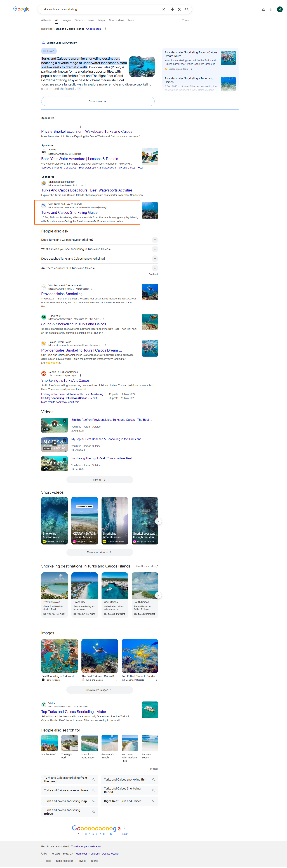287x868 pixels.
Task: Open Haute Retreats image options dots
Action: pos(76,680)
